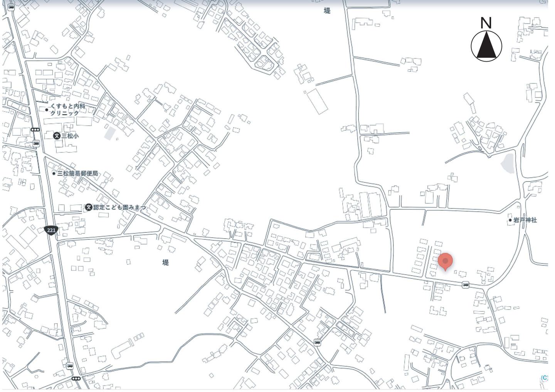The image size is (555, 392).
Task: Click the bus stop in top-left corner
Action: [11, 7]
